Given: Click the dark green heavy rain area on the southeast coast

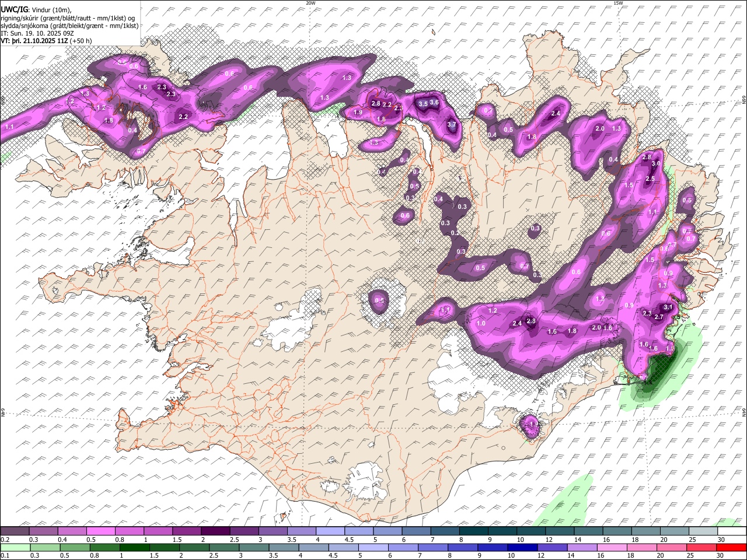Looking at the screenshot, I should (x=659, y=369).
